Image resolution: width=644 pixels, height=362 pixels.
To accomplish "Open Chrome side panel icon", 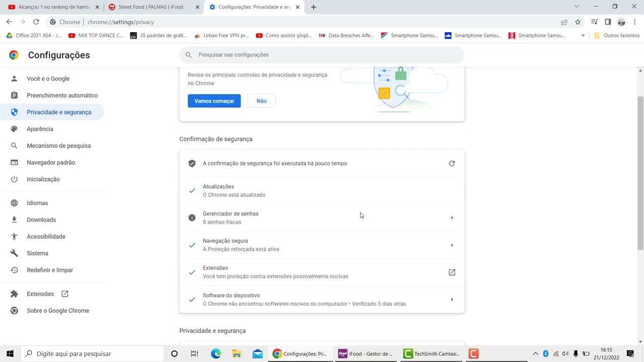I will pos(608,22).
